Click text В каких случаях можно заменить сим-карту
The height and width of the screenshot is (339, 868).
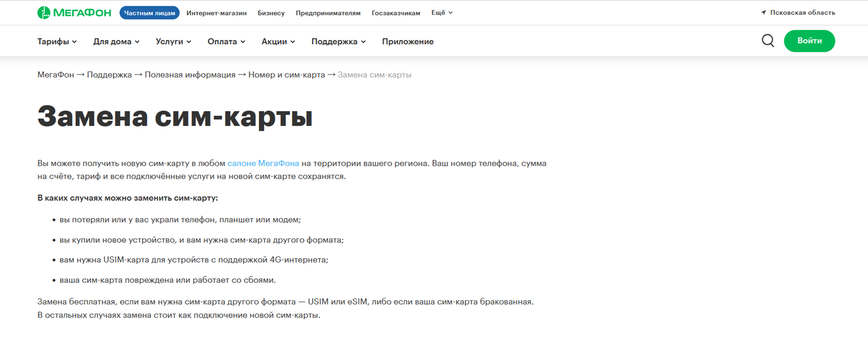tap(128, 198)
